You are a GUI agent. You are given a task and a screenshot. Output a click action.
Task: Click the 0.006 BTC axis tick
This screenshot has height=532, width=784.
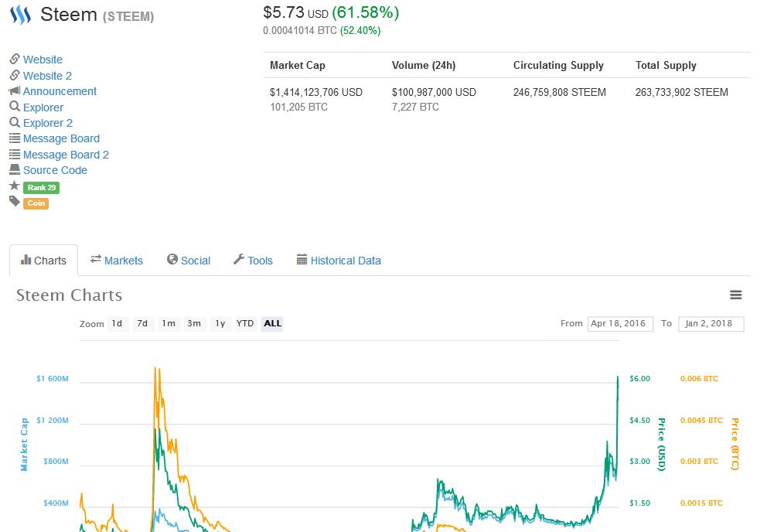click(x=699, y=378)
